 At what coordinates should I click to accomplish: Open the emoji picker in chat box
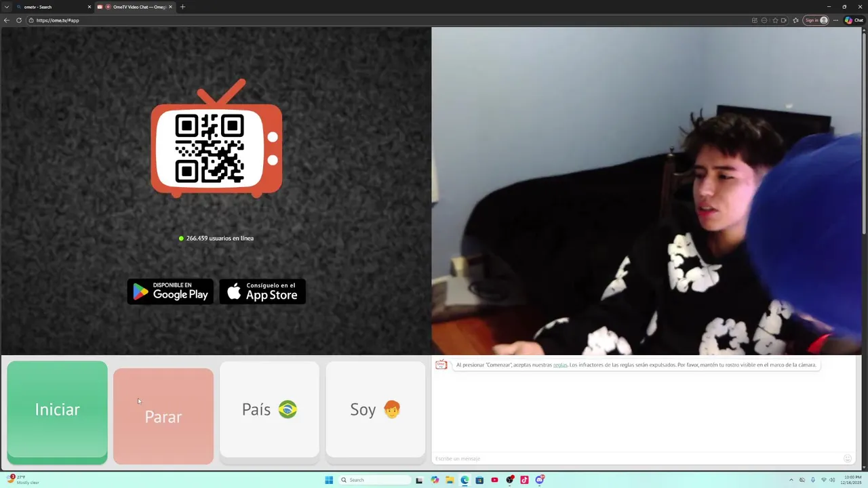pos(848,459)
